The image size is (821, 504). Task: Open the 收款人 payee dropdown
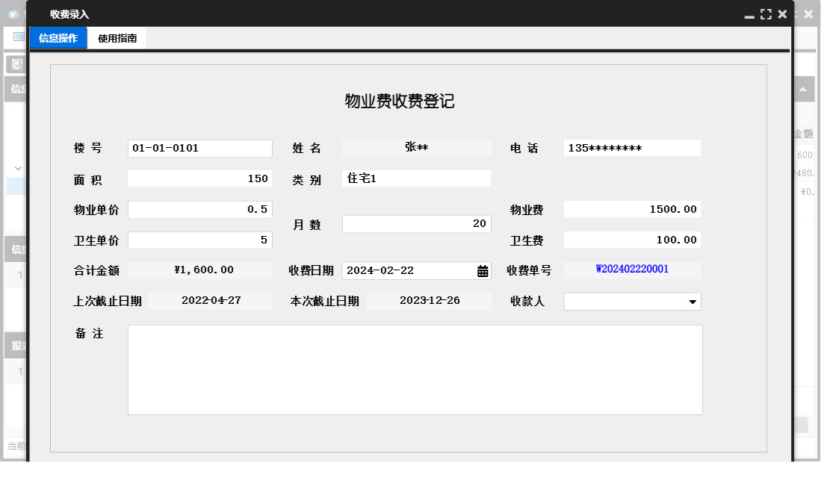click(693, 301)
